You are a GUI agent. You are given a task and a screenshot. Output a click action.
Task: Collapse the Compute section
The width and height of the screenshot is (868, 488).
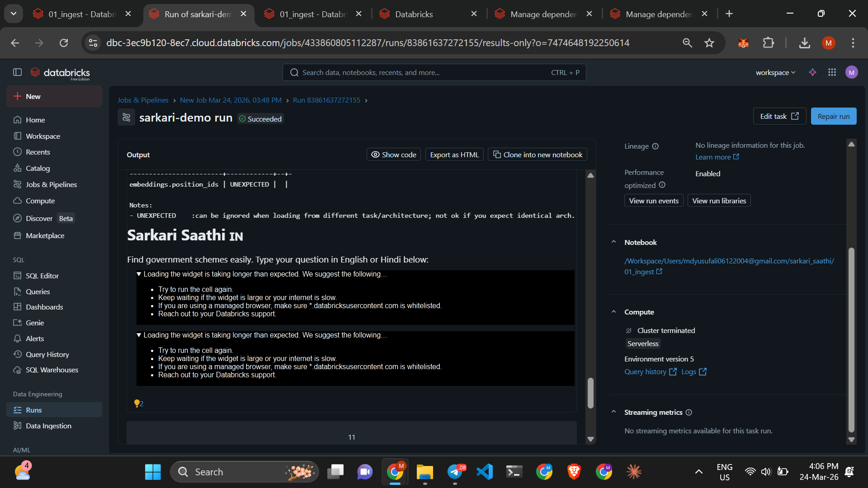613,312
